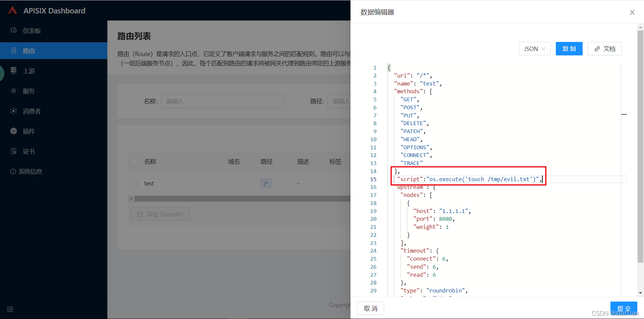Click the editor drawer vertical scrollbar

(x=640, y=146)
